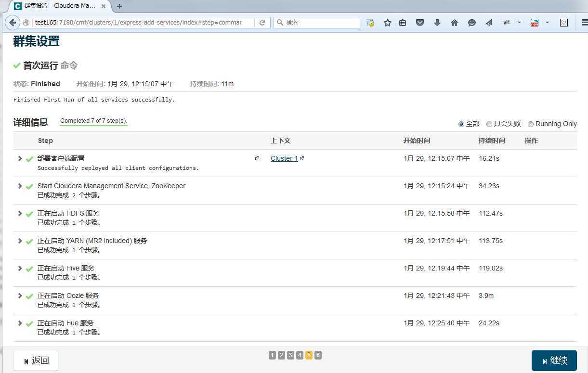Click the 开始时间 column header
This screenshot has width=588, height=373.
click(x=417, y=141)
